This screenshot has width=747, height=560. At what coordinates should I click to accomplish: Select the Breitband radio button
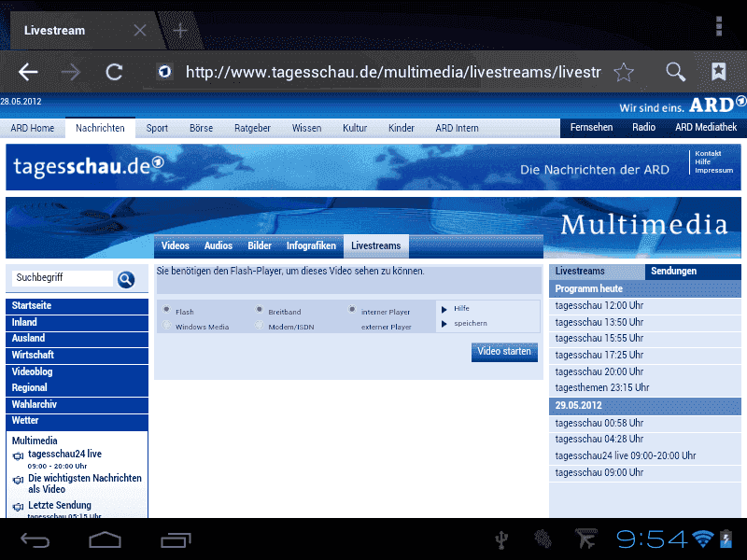tap(260, 310)
